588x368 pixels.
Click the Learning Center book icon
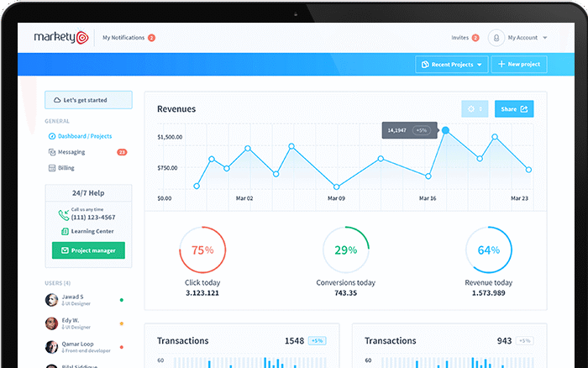tap(65, 231)
